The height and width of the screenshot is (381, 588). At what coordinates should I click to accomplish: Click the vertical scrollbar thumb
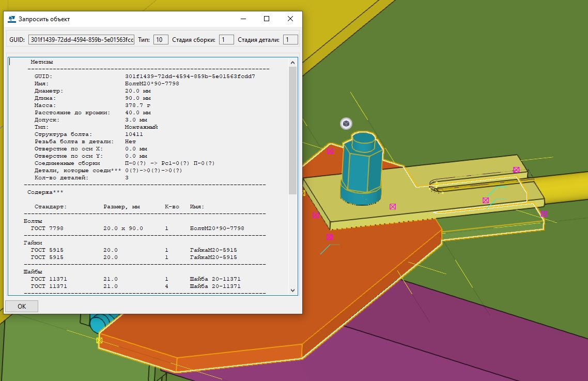pyautogui.click(x=293, y=129)
